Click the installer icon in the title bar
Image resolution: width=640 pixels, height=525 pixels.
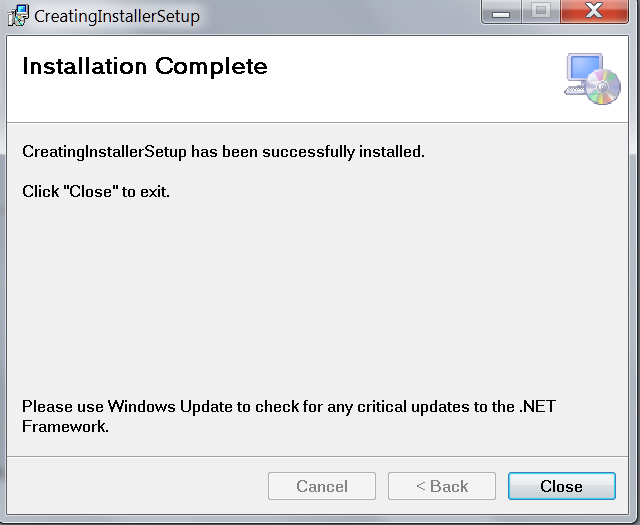[18, 16]
